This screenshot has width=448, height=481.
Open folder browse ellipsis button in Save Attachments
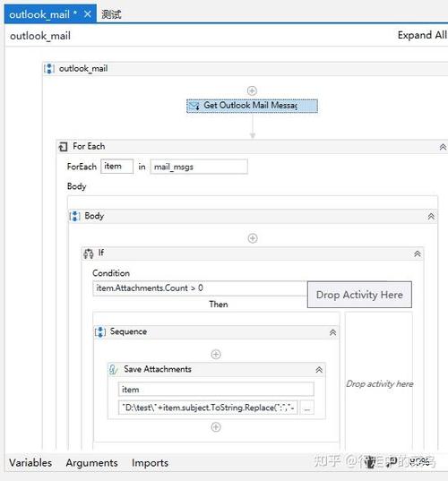coord(306,408)
